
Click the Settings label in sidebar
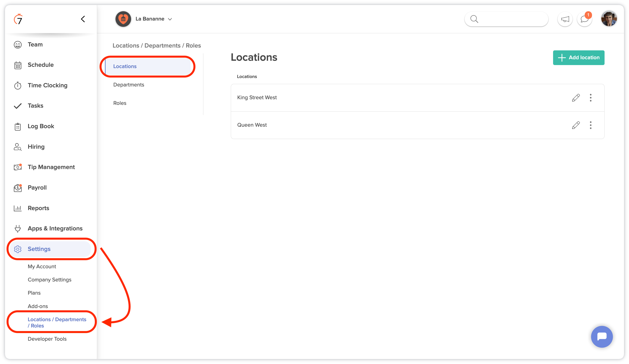tap(39, 249)
